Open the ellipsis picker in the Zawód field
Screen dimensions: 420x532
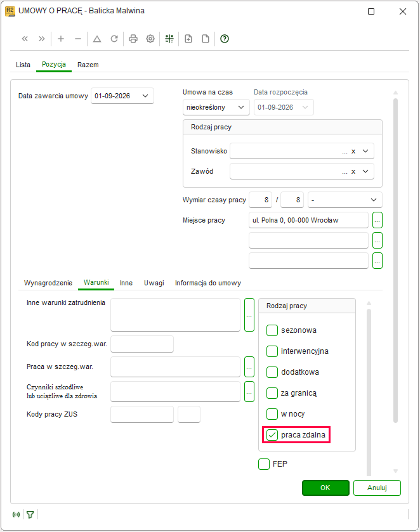345,172
